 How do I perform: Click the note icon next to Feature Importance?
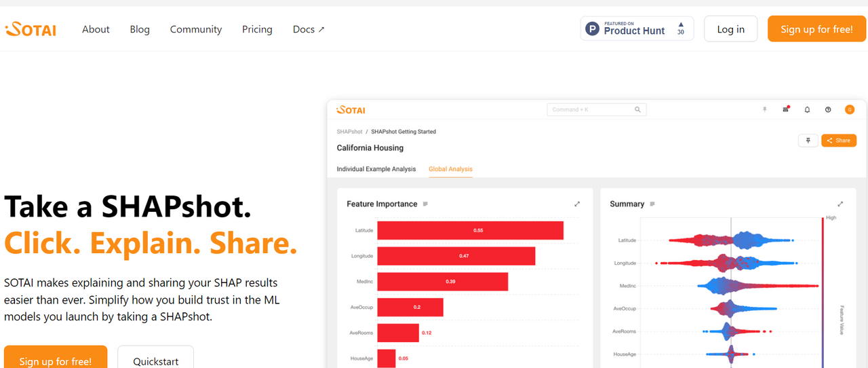[425, 204]
